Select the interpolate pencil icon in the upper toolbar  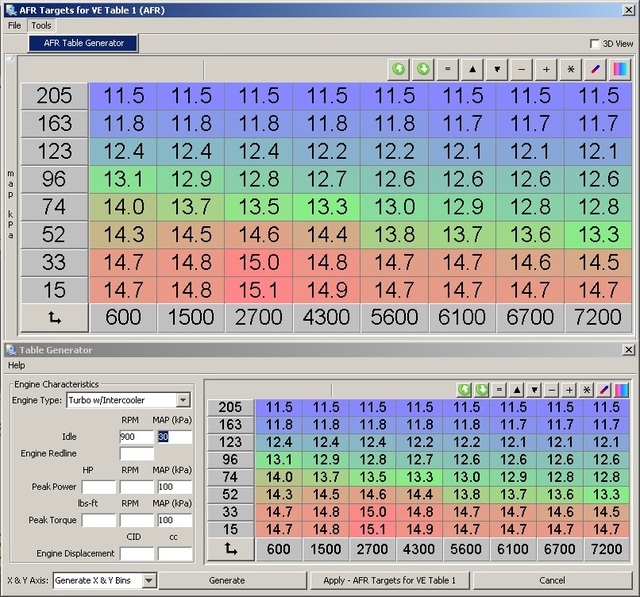click(596, 69)
